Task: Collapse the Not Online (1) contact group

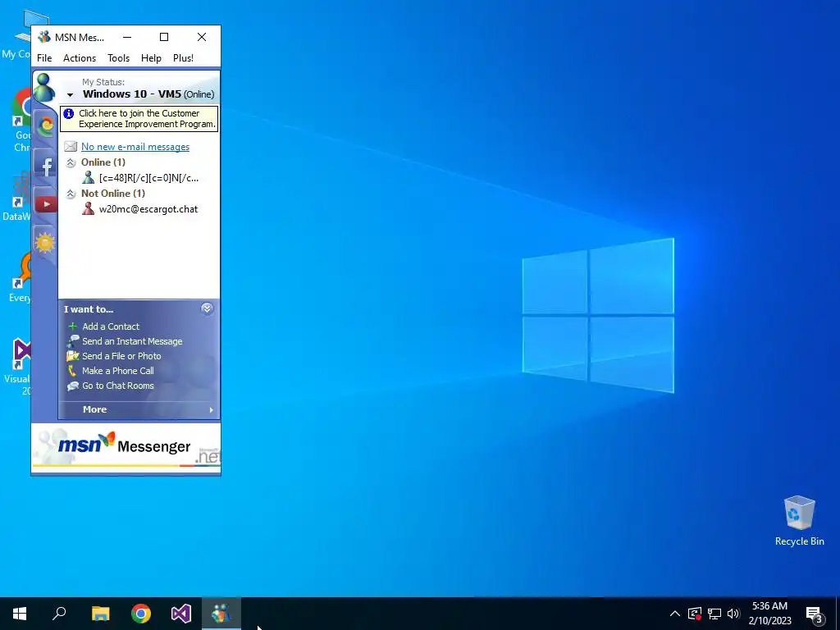Action: click(x=71, y=194)
